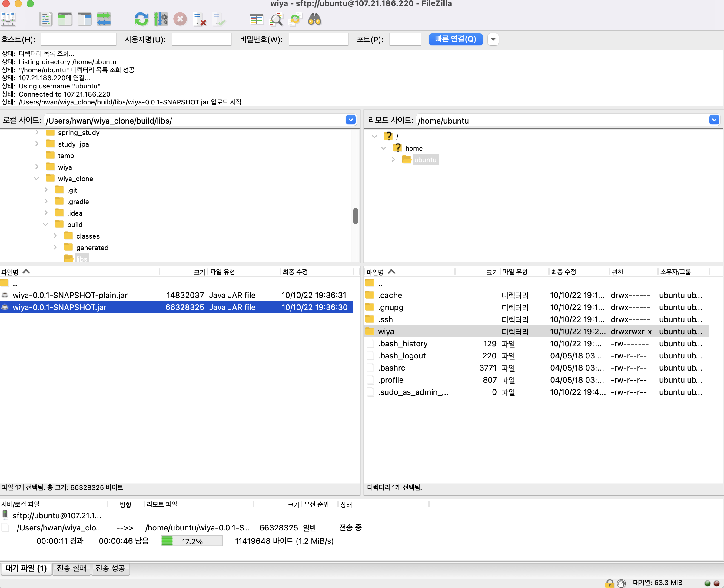This screenshot has width=724, height=588.
Task: Toggle directory comparison magnifier icon
Action: tap(276, 19)
